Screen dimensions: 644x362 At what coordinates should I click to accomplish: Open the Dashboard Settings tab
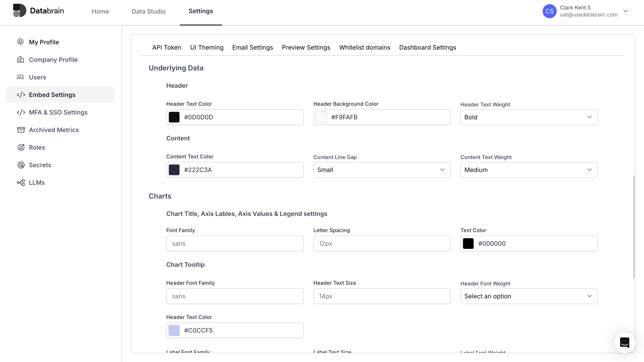pos(428,48)
